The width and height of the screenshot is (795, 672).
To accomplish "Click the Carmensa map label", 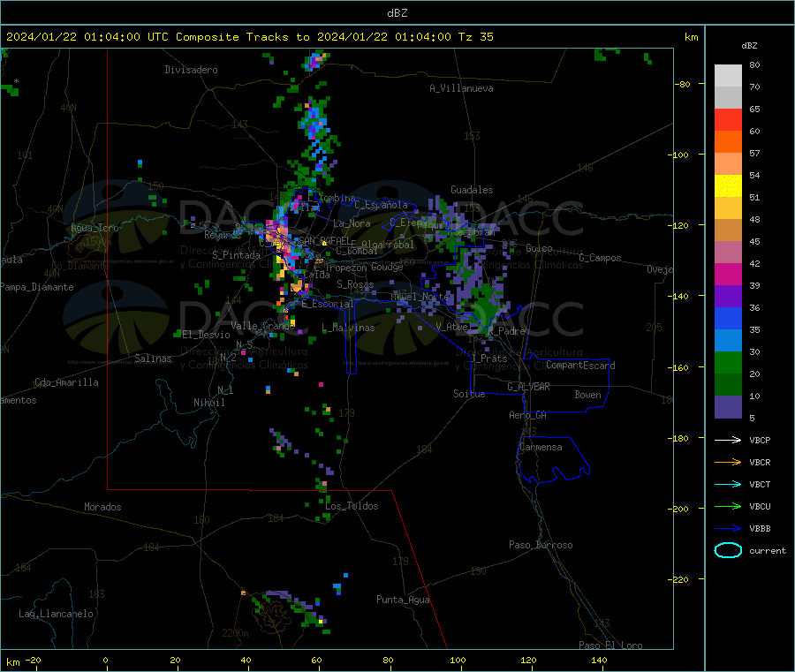I will coord(541,447).
